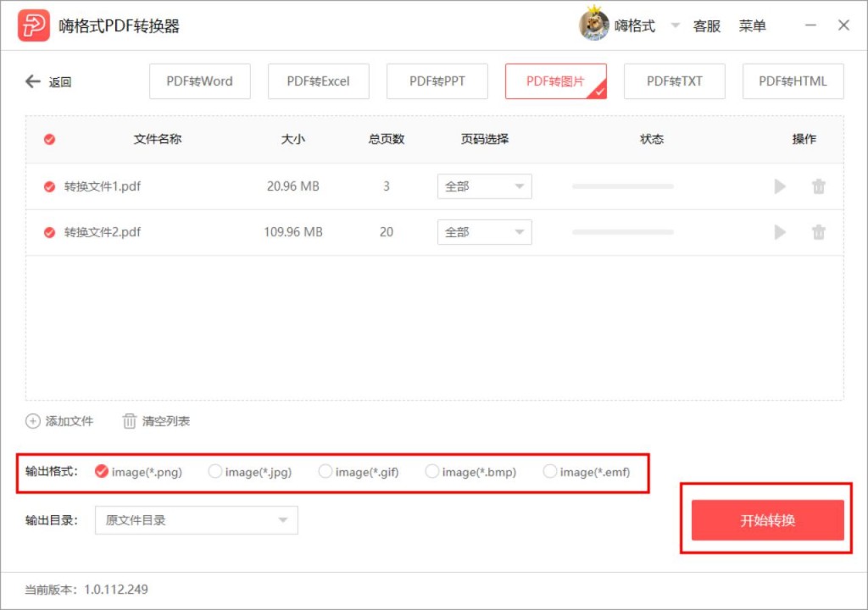Start converting 转换文件1.pdf with play icon

coord(780,186)
